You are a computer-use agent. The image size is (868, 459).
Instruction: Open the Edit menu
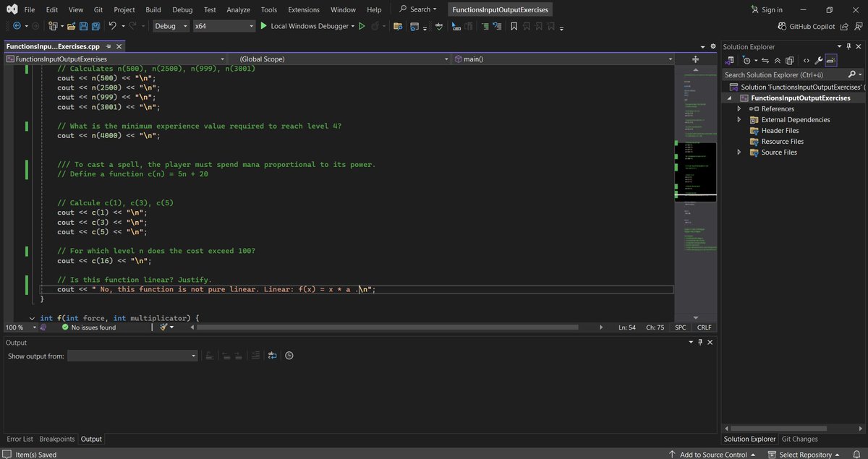[x=52, y=9]
